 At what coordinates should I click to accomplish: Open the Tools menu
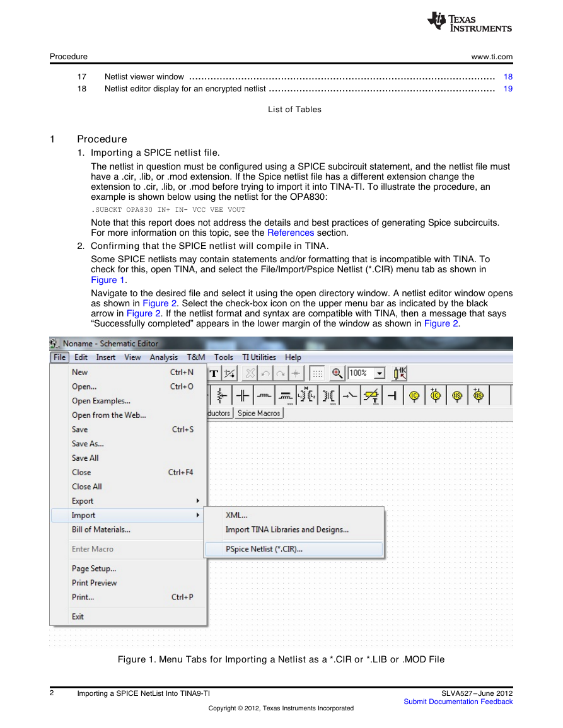click(x=223, y=357)
